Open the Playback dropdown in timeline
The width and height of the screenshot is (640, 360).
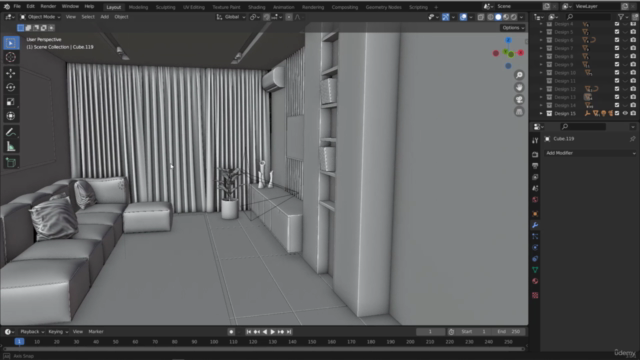(32, 332)
